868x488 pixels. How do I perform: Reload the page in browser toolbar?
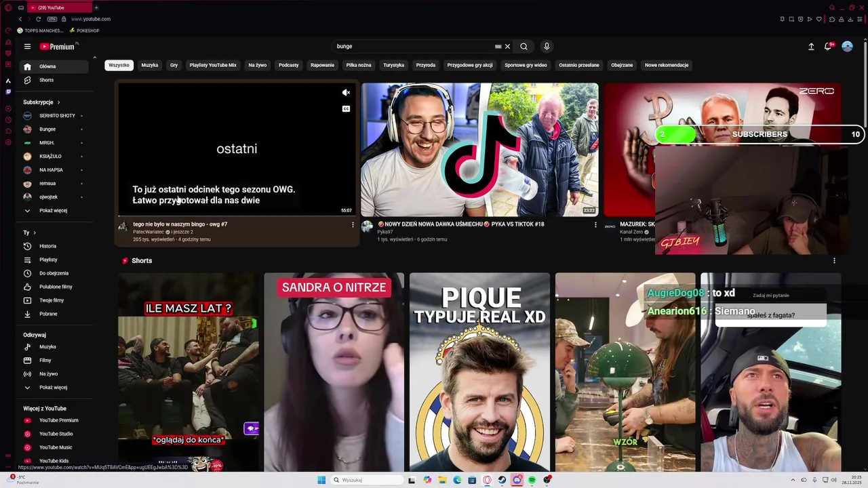(x=38, y=19)
